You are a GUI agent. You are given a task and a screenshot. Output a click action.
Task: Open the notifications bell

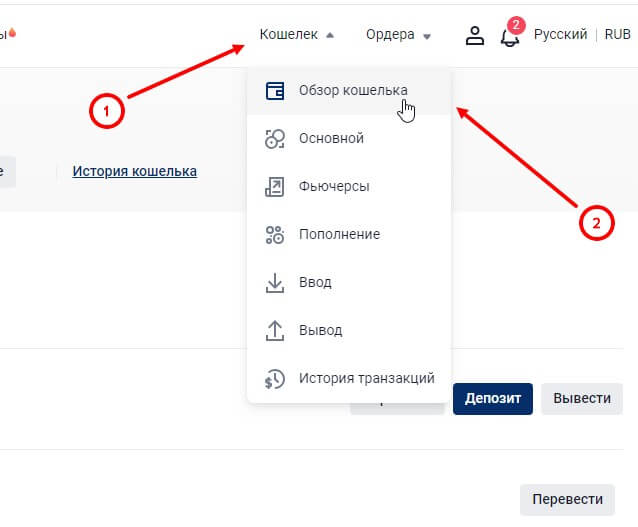coord(510,37)
